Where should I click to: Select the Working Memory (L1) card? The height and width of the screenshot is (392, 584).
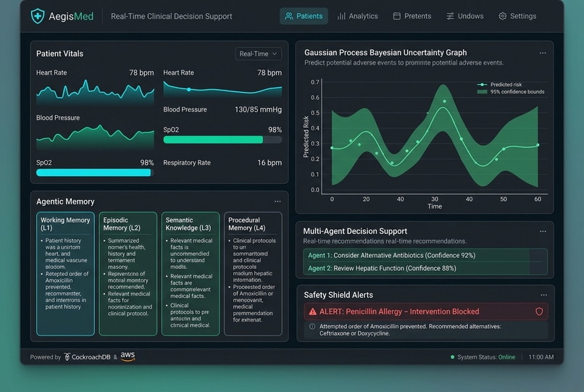65,274
